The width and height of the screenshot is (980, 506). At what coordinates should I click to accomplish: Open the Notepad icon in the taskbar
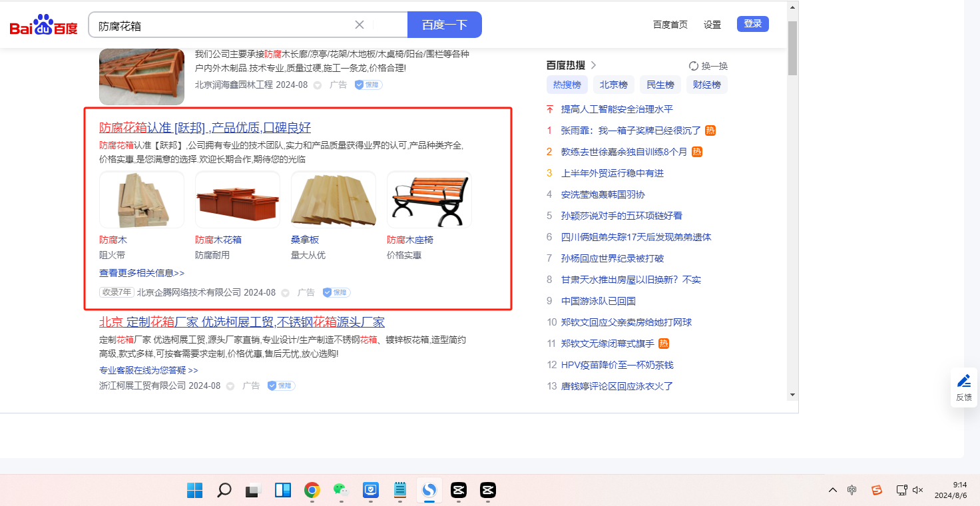[399, 490]
